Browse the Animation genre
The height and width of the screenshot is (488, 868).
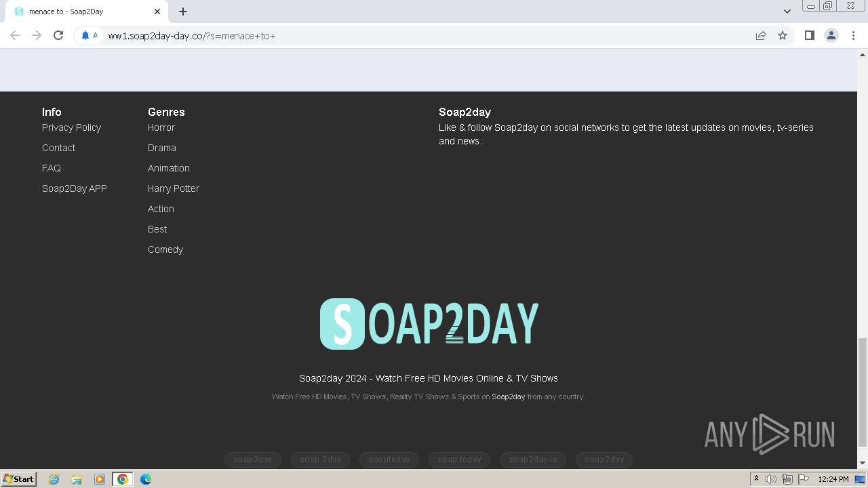[169, 168]
